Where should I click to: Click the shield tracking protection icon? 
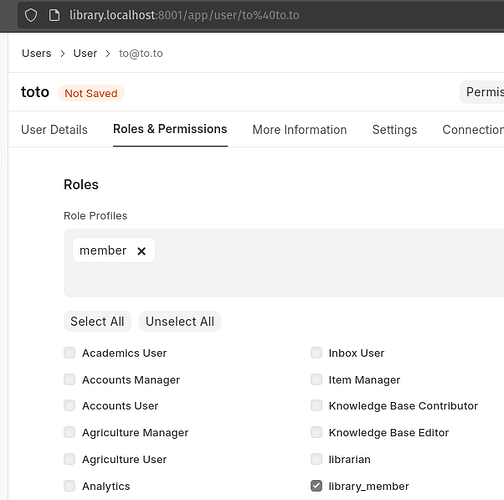[31, 15]
